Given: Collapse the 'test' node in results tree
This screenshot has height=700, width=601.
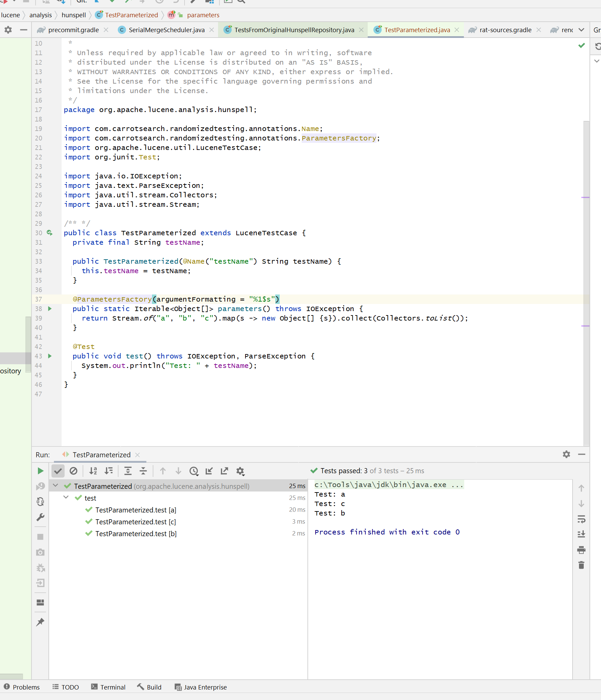Looking at the screenshot, I should tap(66, 497).
